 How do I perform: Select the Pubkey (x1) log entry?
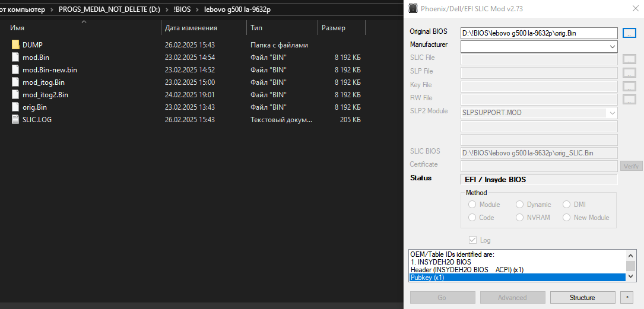pyautogui.click(x=518, y=278)
